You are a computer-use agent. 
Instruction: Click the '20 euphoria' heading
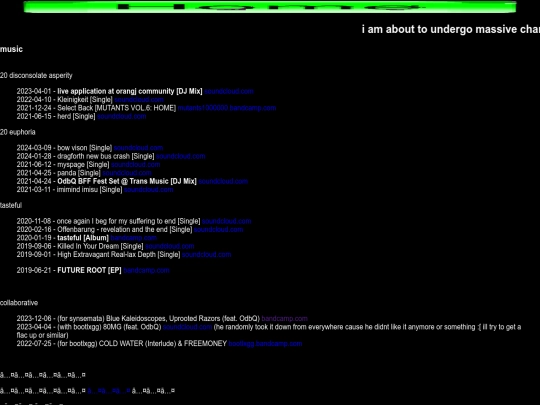tap(18, 132)
